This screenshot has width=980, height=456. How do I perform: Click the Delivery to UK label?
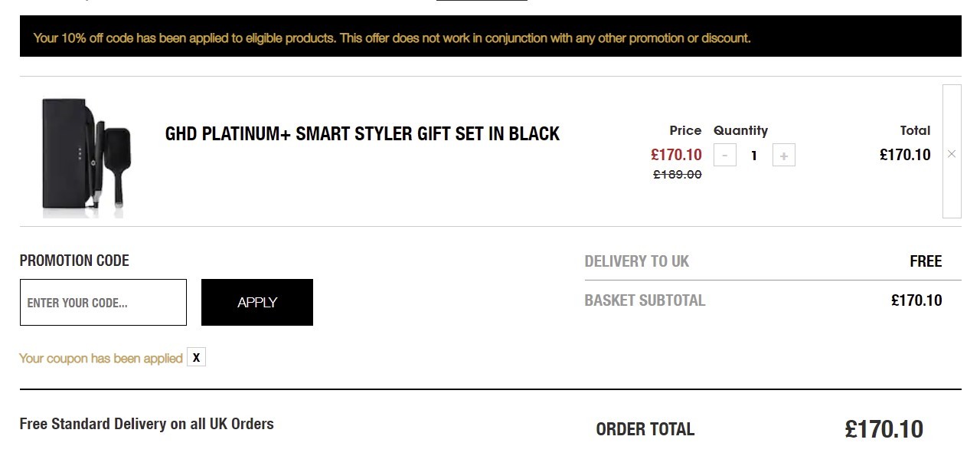(636, 261)
